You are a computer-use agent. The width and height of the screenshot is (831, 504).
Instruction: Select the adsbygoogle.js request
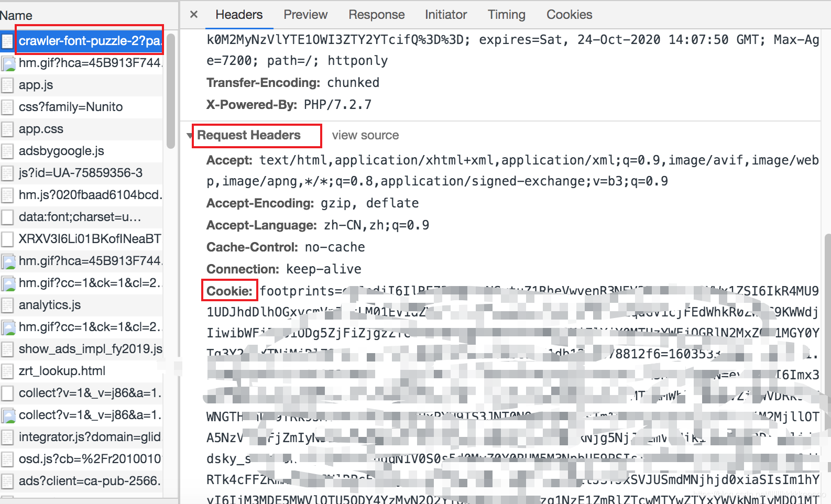click(81, 151)
